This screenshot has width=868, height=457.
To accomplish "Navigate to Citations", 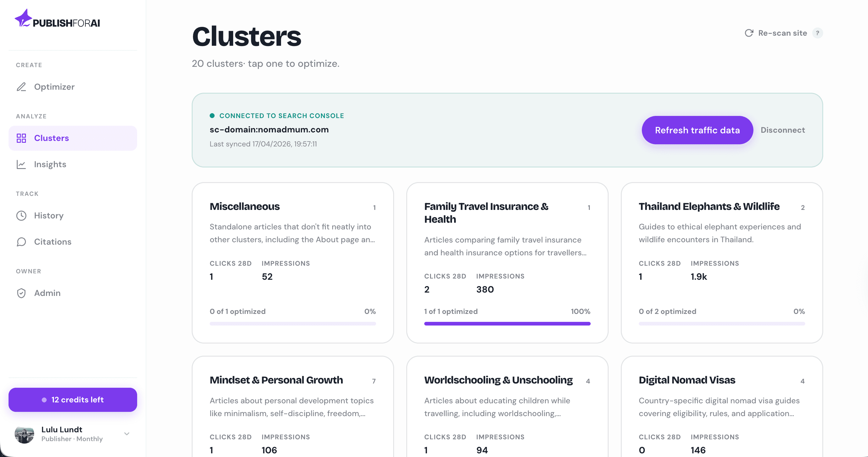I will point(73,242).
